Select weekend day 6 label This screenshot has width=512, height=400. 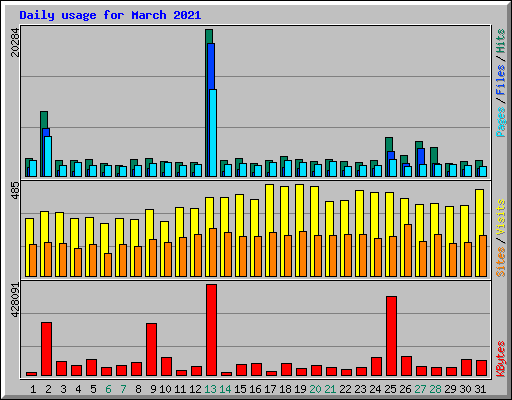pyautogui.click(x=108, y=389)
